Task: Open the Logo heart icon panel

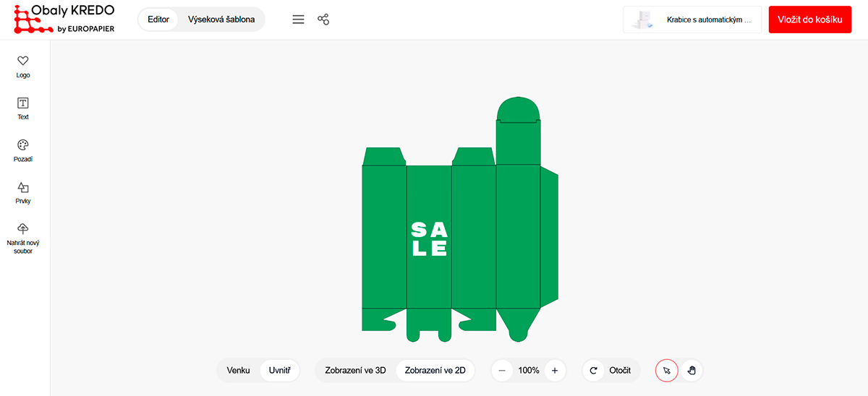Action: [x=23, y=61]
